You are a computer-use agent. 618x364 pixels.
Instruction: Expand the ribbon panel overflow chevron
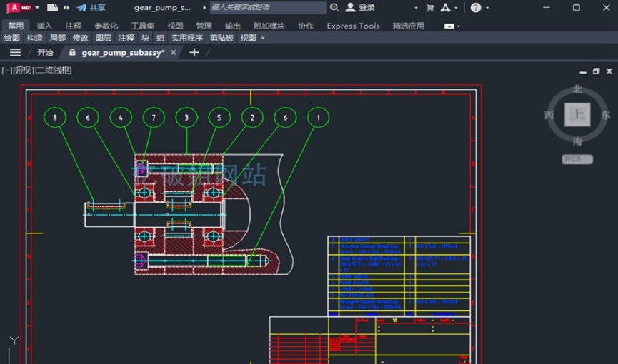coord(263,38)
